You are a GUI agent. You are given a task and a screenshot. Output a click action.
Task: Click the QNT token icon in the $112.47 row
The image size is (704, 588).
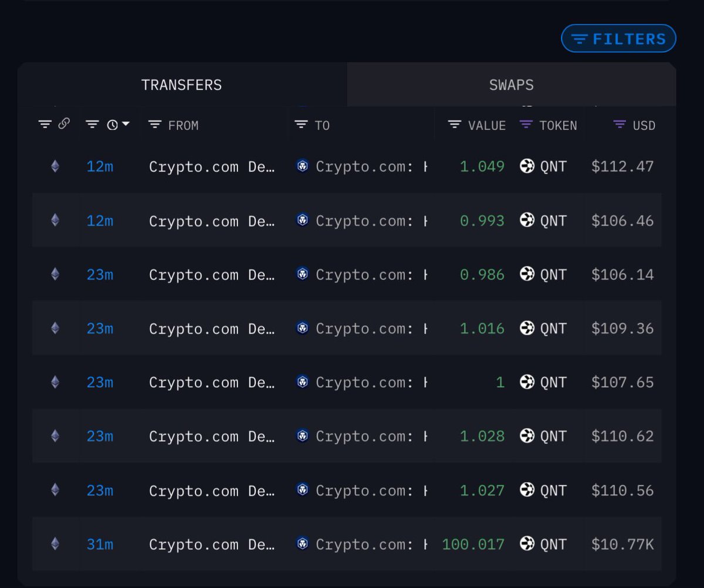[x=527, y=166]
